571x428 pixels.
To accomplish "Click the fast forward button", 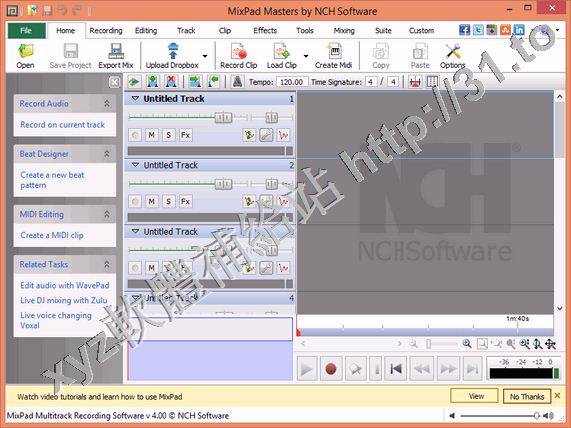I will coord(448,369).
